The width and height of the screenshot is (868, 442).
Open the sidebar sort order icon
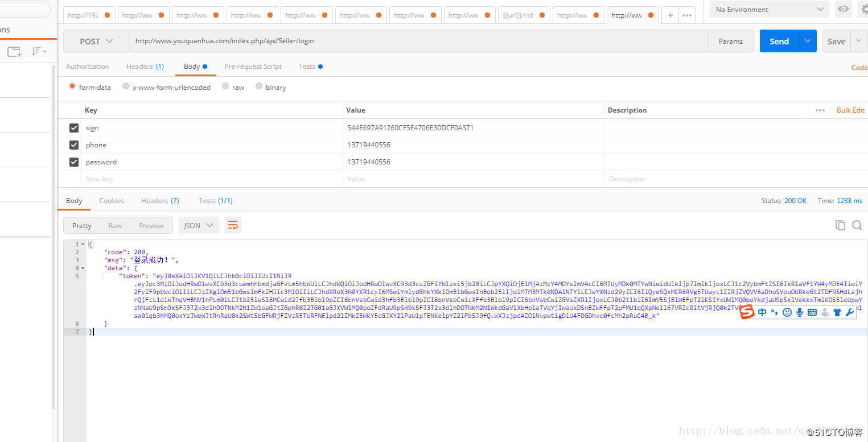[39, 52]
